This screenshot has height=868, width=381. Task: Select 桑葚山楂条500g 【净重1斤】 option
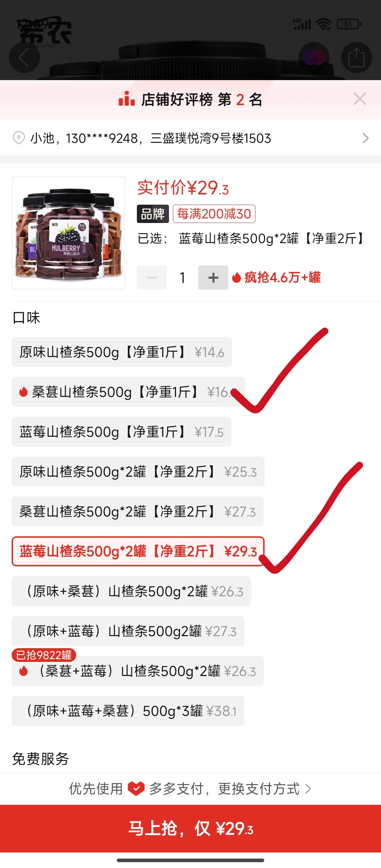[128, 392]
